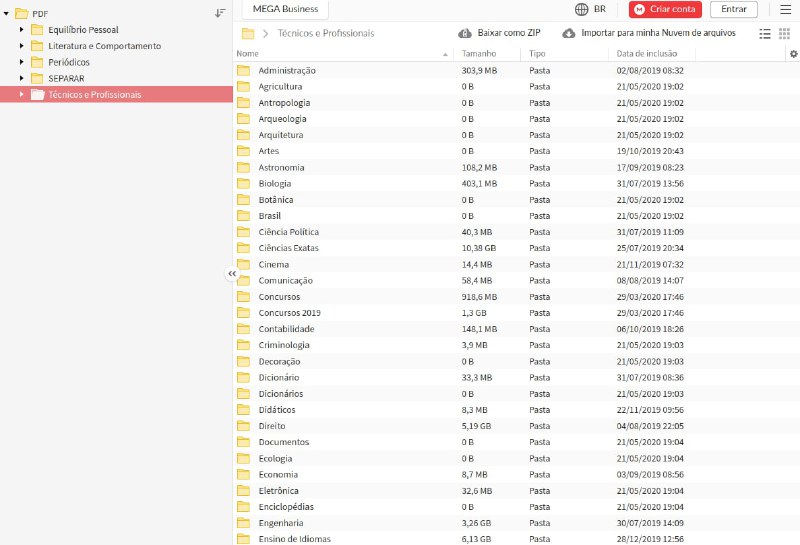
Task: Click the Dicionário folder icon
Action: coord(243,377)
